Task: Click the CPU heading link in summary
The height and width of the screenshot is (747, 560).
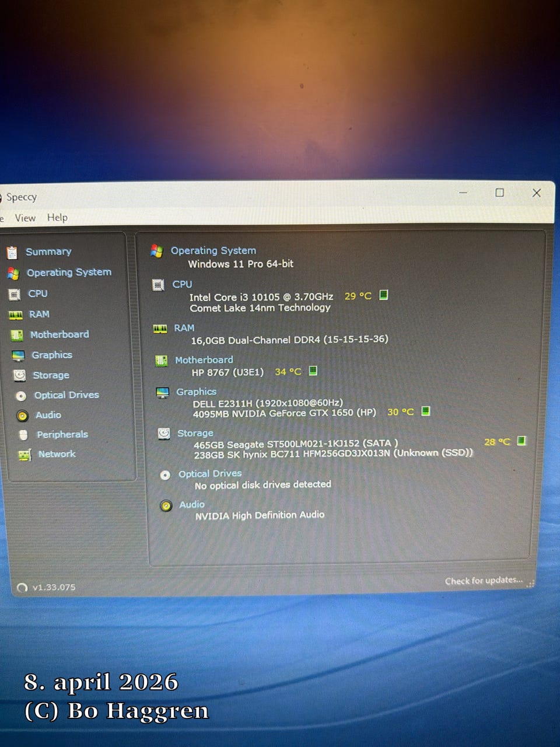Action: pos(182,284)
